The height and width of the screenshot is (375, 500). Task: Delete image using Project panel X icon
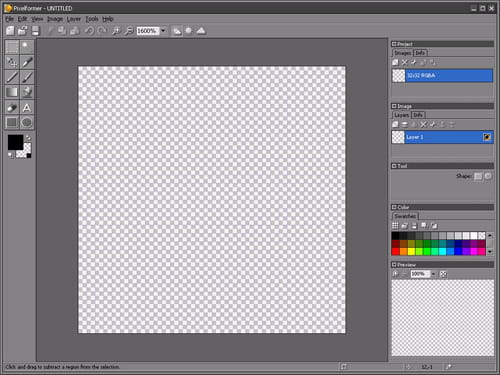coord(405,62)
